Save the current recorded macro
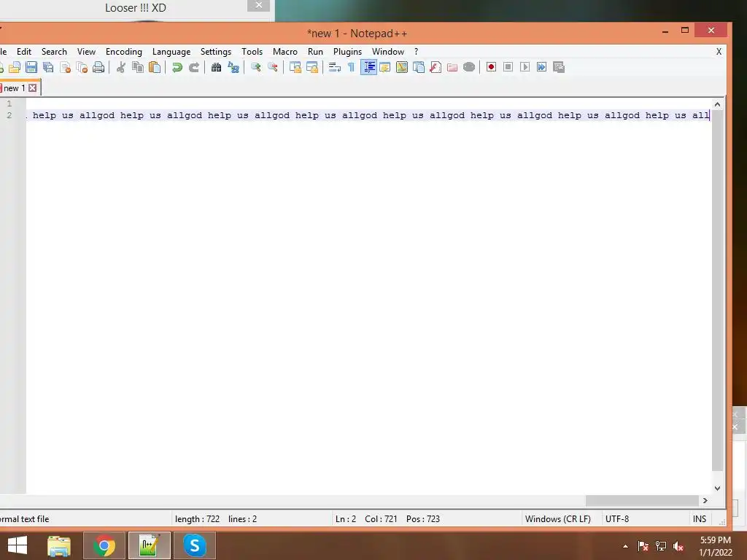Screen dimensions: 747x560 [559, 67]
